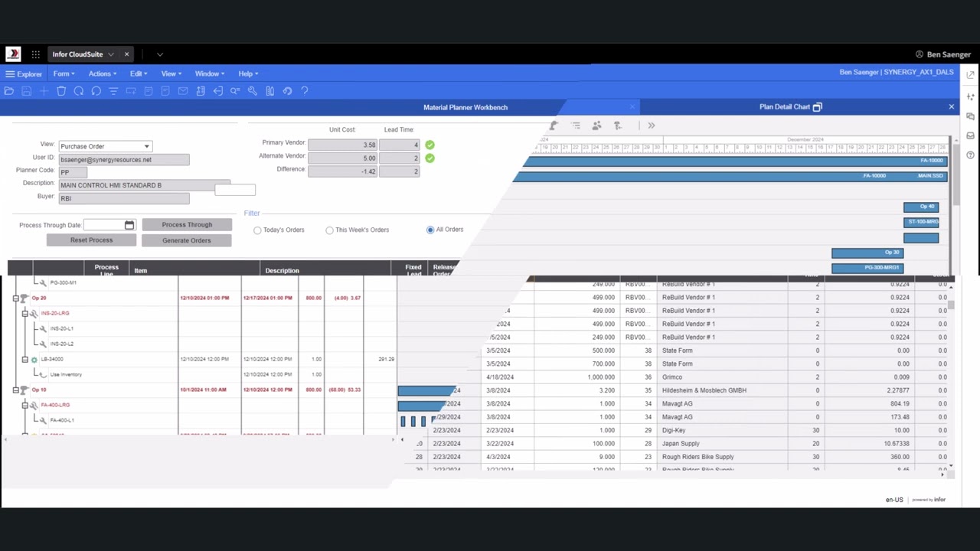Click the filter lines toolbar icon
Image resolution: width=980 pixels, height=551 pixels.
[113, 91]
